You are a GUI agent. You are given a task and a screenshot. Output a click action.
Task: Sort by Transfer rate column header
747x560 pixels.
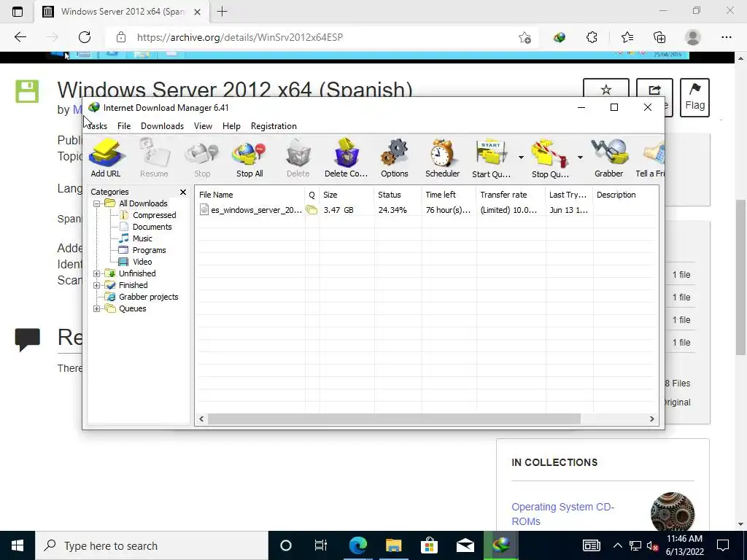click(x=511, y=195)
